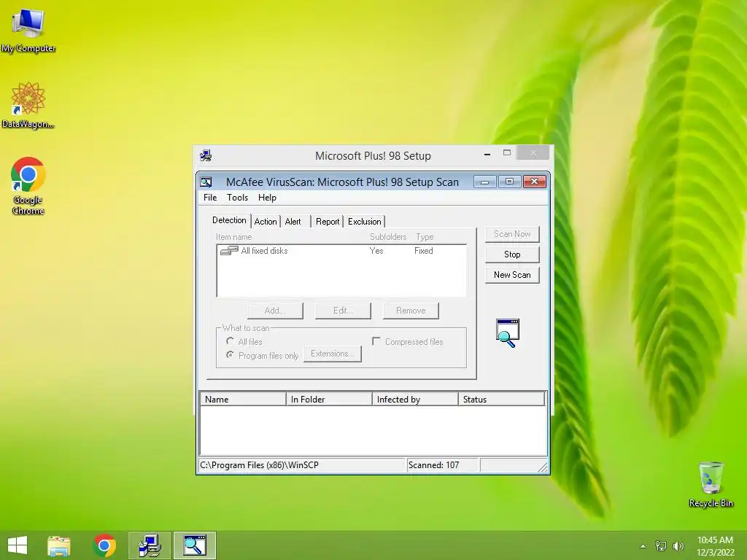The image size is (747, 560).
Task: Open the Recycle Bin
Action: coord(711,484)
